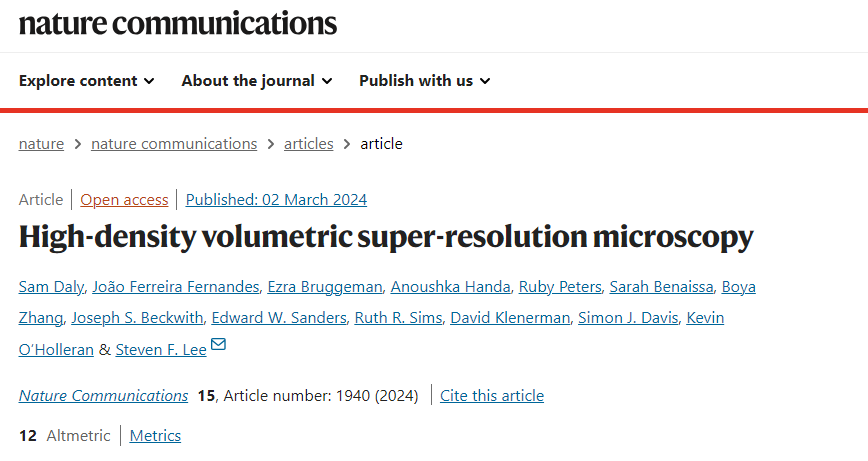The height and width of the screenshot is (461, 868).
Task: Click the email envelope icon after Steven F. Lee
Action: coord(219,344)
